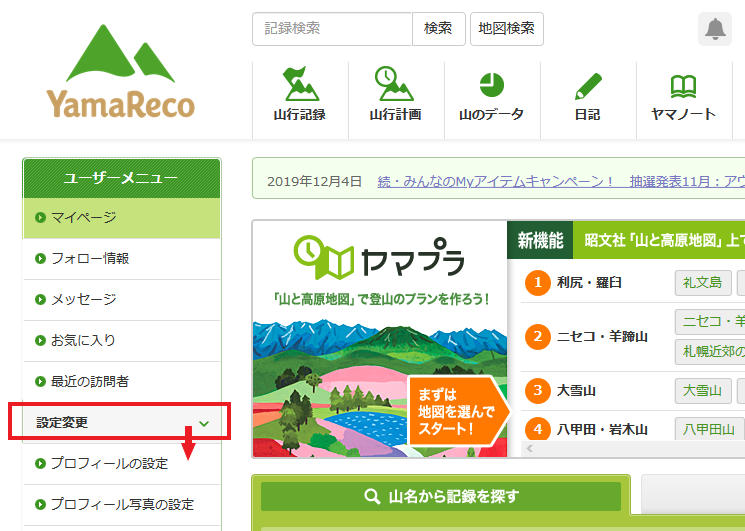Click the 検索 button
This screenshot has width=745, height=531.
[x=439, y=29]
